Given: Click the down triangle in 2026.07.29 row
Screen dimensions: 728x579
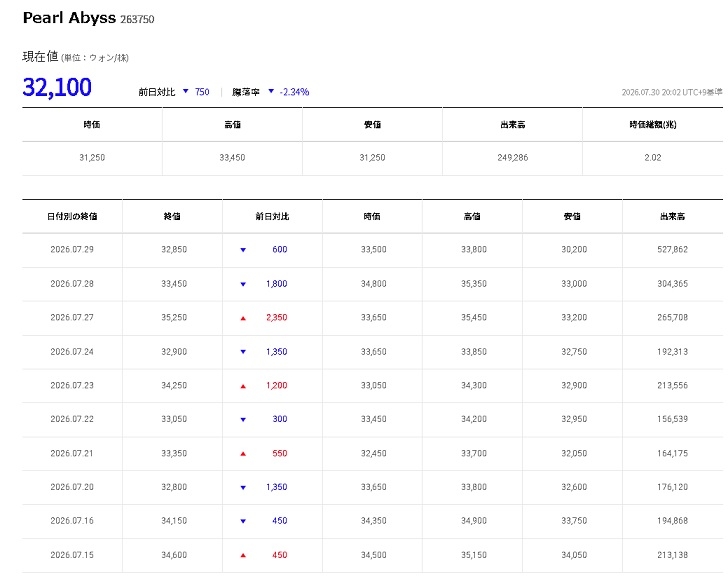Looking at the screenshot, I should tap(243, 250).
